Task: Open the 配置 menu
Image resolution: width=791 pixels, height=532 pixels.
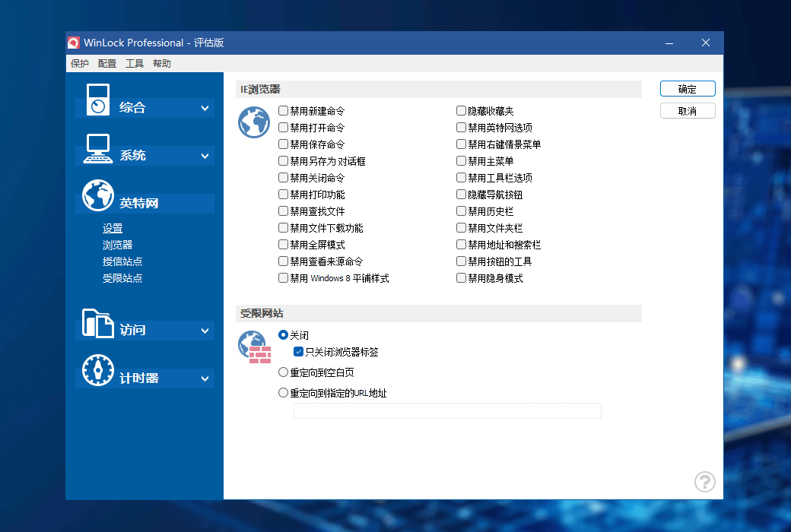Action: 107,64
